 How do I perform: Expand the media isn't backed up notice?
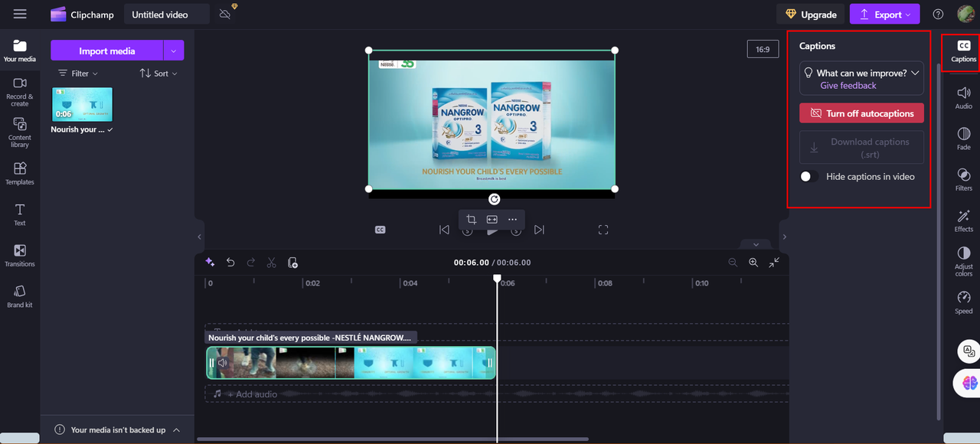pos(176,430)
